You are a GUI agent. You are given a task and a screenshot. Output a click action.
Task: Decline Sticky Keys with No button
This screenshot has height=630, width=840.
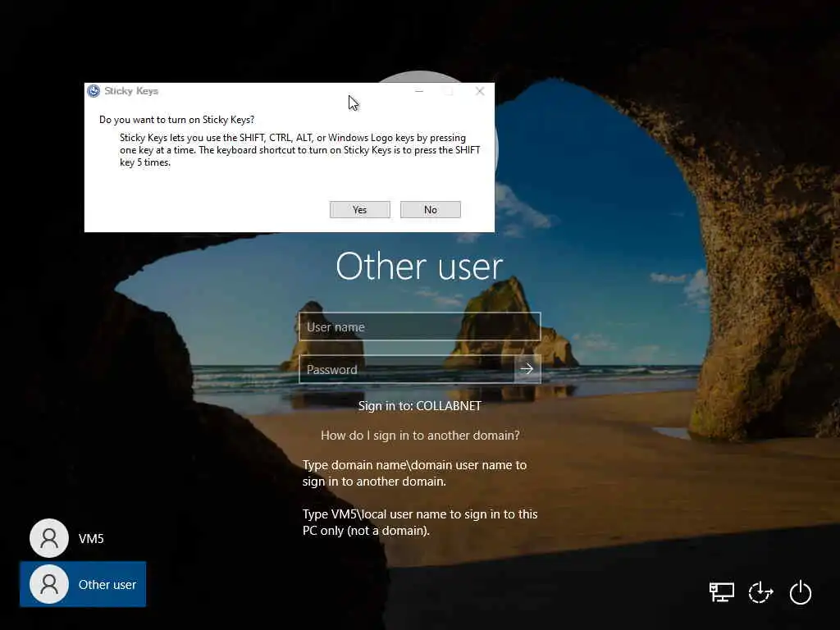pyautogui.click(x=430, y=209)
